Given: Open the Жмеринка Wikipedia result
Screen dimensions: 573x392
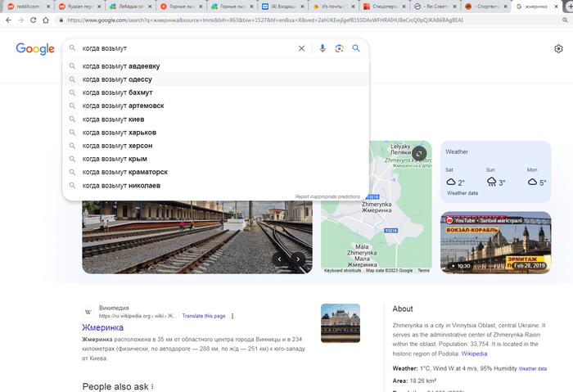Looking at the screenshot, I should tap(102, 327).
